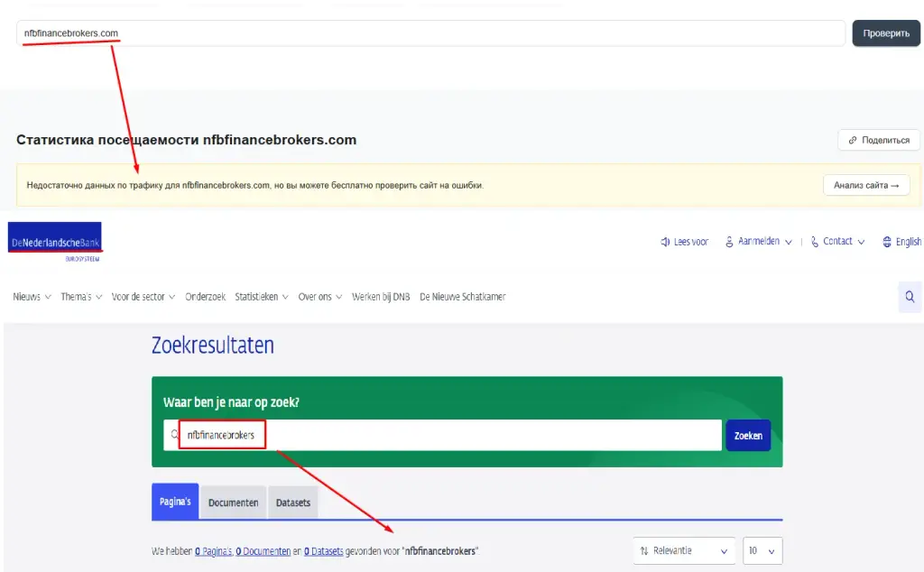Click the link icon on Поделиться button
Screen dimensions: 924x572
tap(852, 140)
